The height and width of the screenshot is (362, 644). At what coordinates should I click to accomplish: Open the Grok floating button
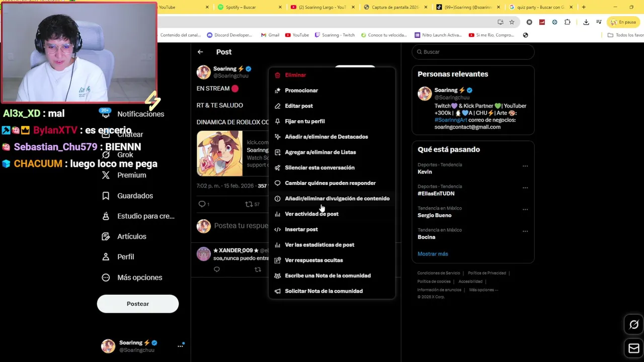[634, 325]
